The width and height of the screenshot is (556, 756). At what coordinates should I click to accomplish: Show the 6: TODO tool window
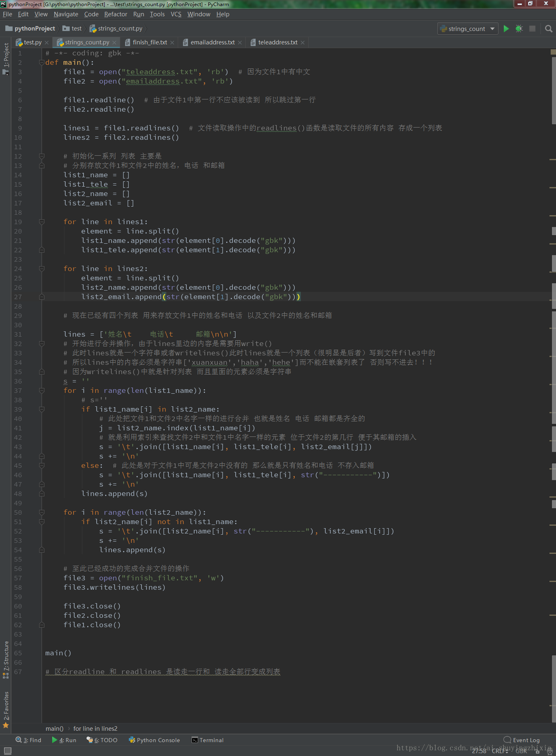click(102, 740)
